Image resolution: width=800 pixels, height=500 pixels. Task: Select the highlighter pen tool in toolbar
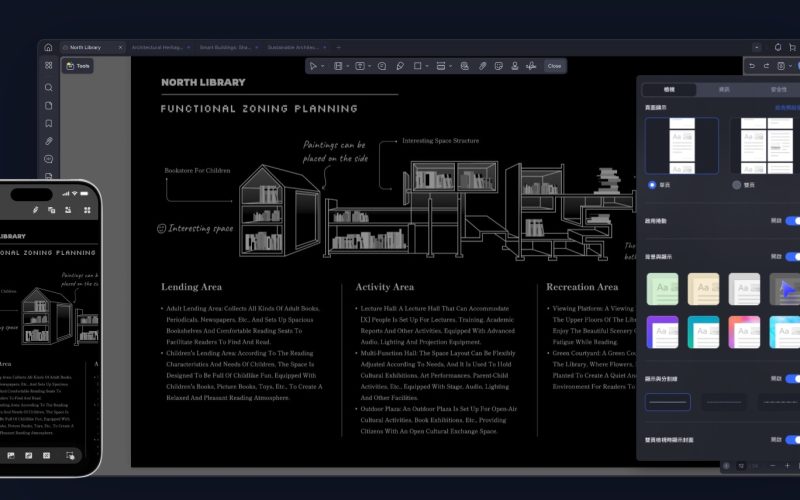click(400, 66)
